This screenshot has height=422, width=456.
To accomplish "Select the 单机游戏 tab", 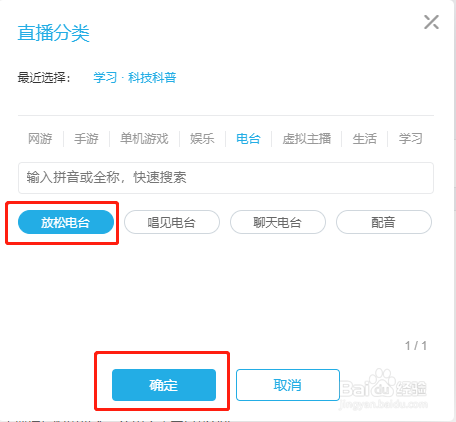I will click(144, 138).
